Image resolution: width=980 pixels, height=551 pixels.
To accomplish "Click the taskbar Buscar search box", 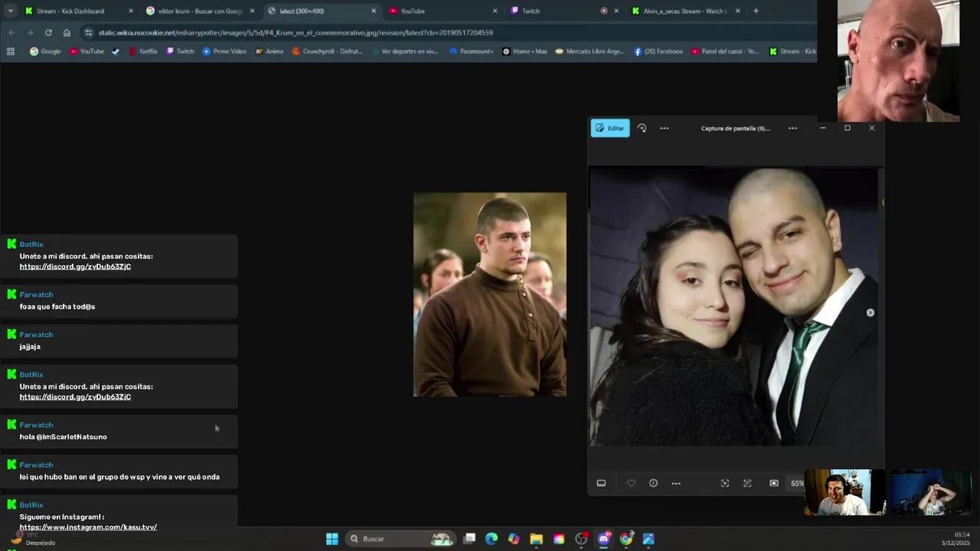I will pos(402,539).
